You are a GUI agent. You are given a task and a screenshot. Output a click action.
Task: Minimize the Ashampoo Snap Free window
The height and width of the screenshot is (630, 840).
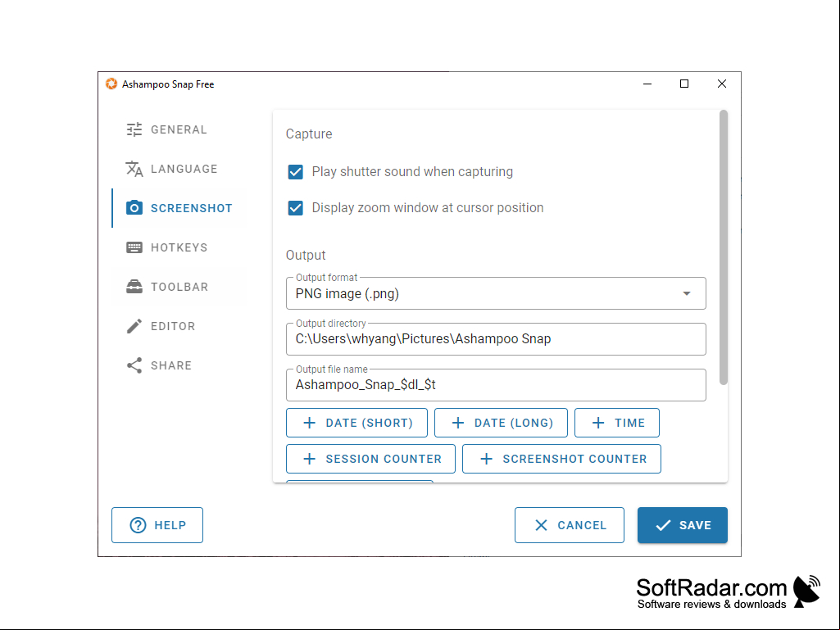coord(647,84)
